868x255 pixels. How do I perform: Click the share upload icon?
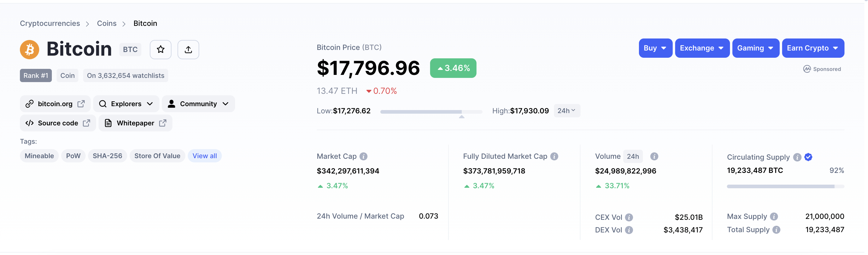pyautogui.click(x=188, y=49)
